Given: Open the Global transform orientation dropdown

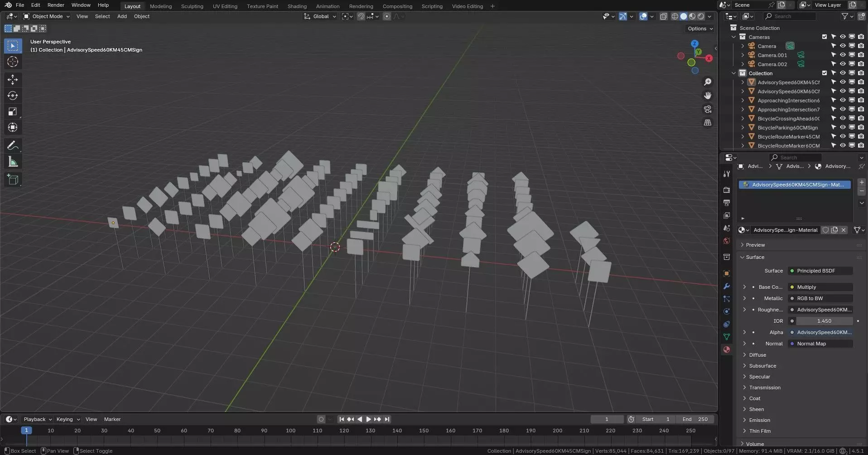Looking at the screenshot, I should 321,16.
